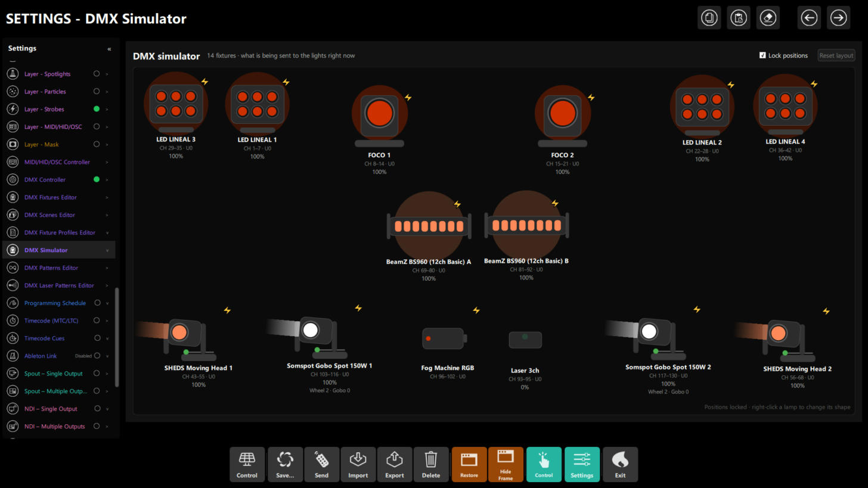868x488 pixels.
Task: Click the Delete trash toolbar button
Action: point(430,464)
